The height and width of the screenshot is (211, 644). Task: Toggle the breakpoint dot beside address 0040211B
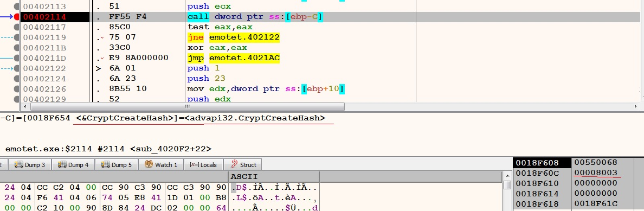coord(16,48)
